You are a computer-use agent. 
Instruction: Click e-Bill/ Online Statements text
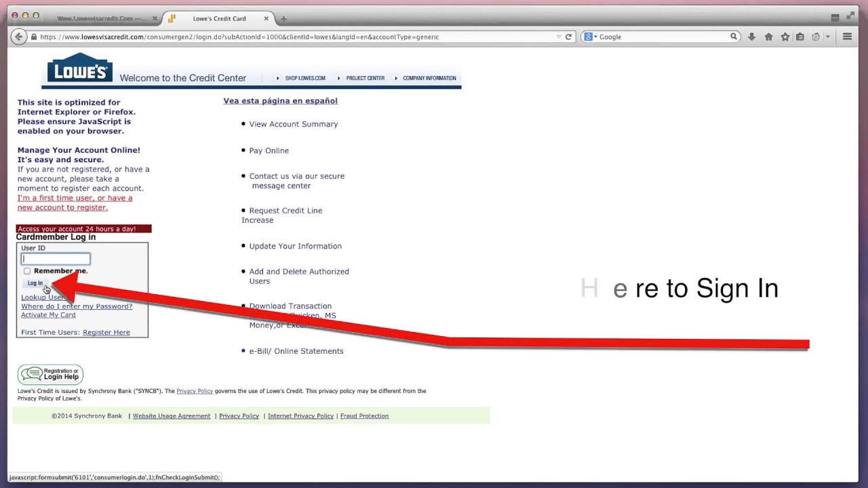296,351
